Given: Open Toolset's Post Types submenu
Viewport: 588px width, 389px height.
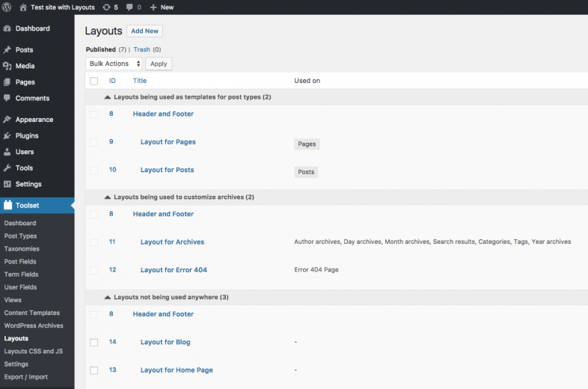Looking at the screenshot, I should 20,236.
